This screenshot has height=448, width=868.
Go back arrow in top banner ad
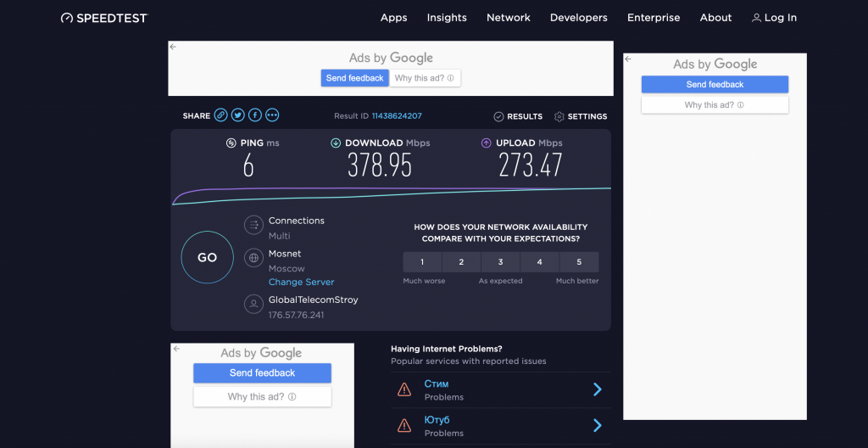[x=173, y=47]
